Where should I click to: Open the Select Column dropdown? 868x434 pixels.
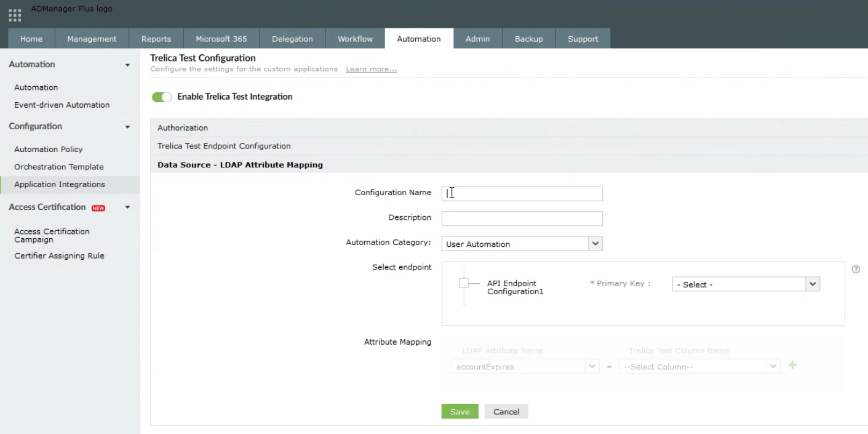700,366
